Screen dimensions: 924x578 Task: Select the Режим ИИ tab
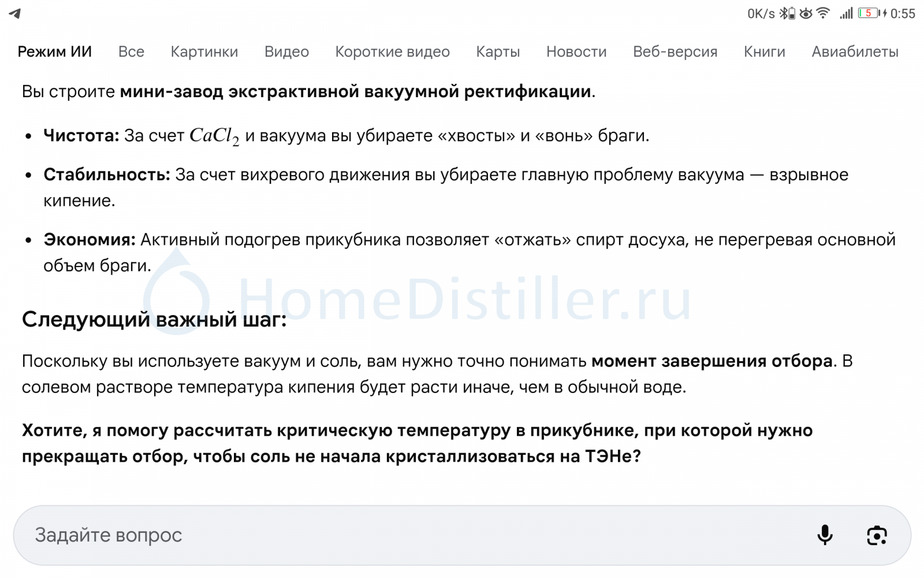coord(55,51)
